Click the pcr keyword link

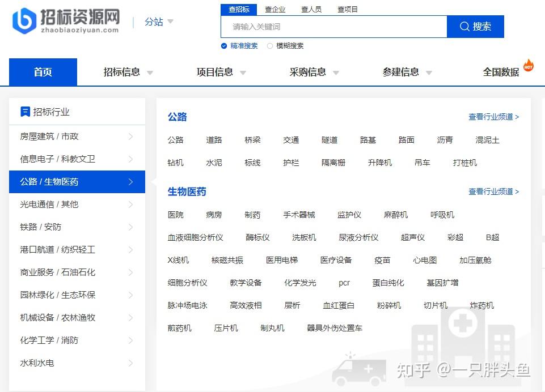(x=344, y=283)
